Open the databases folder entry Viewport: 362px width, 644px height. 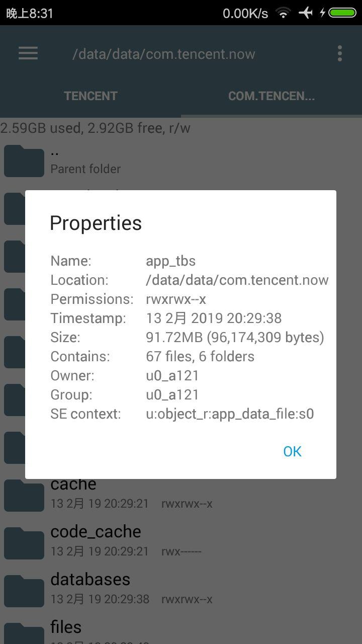pyautogui.click(x=181, y=589)
